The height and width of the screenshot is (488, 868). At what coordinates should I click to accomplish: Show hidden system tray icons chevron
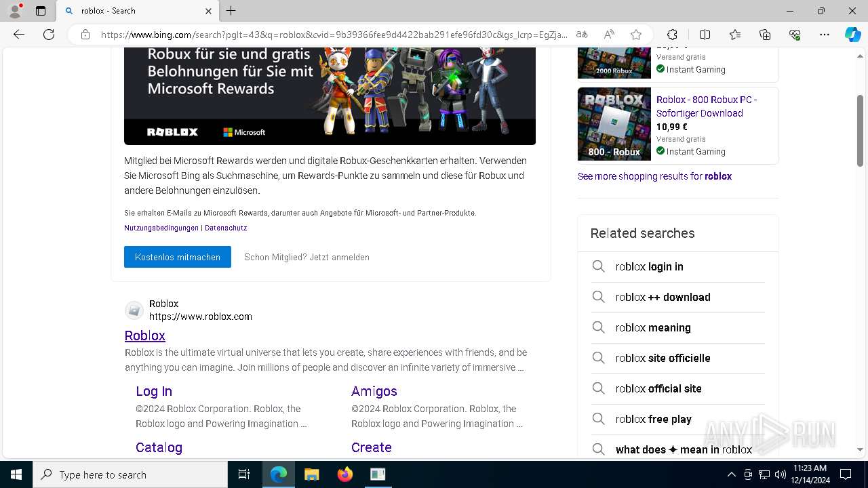click(731, 474)
